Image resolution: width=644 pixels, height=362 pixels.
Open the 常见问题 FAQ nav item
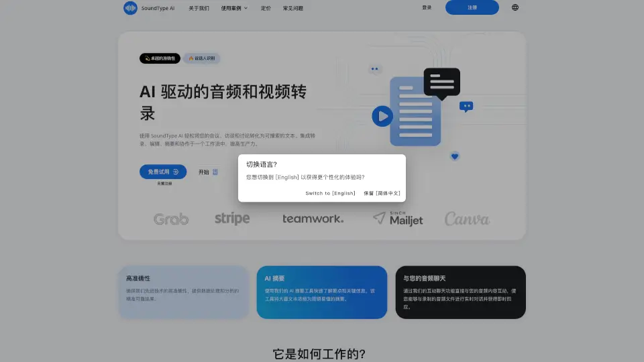[293, 8]
